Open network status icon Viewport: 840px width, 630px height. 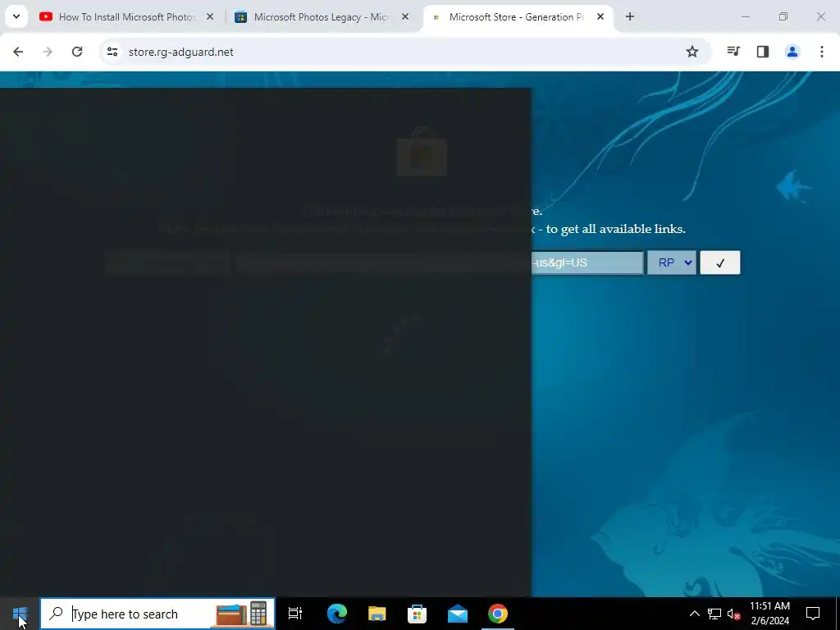714,614
